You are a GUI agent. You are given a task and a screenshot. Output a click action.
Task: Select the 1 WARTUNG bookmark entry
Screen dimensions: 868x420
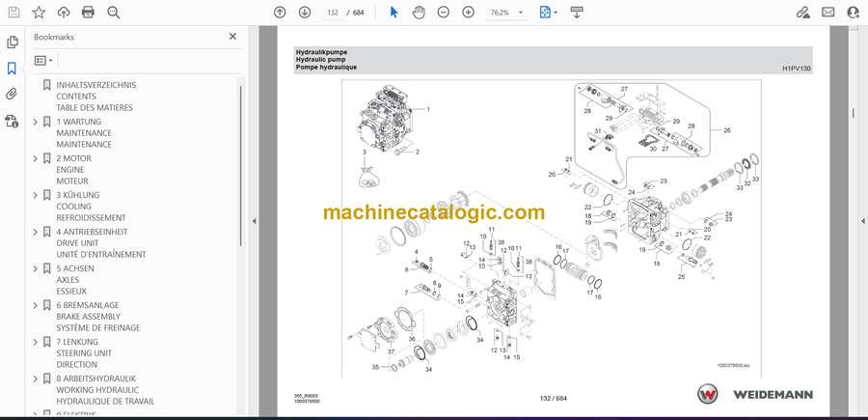point(84,133)
